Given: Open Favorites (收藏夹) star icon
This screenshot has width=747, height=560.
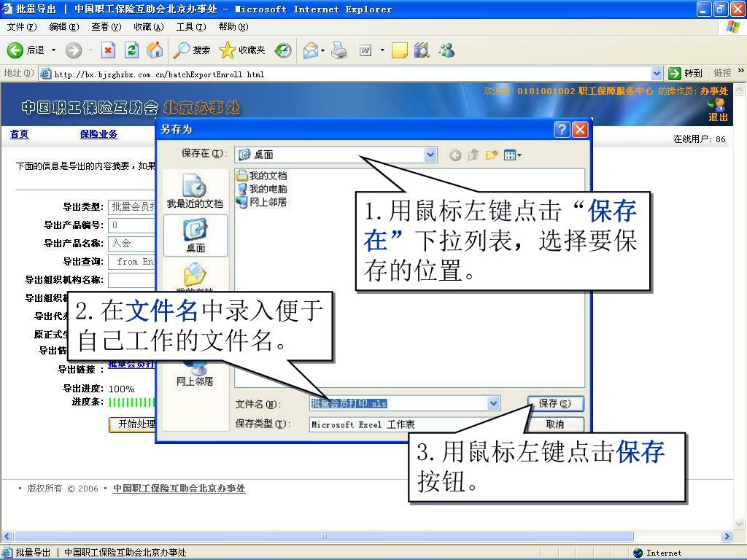Looking at the screenshot, I should point(241,50).
